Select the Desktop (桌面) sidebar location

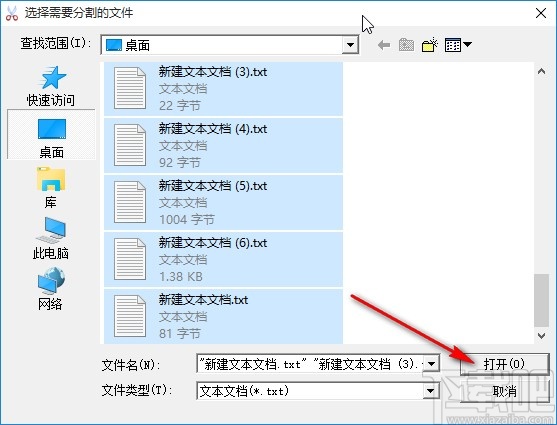tap(52, 135)
